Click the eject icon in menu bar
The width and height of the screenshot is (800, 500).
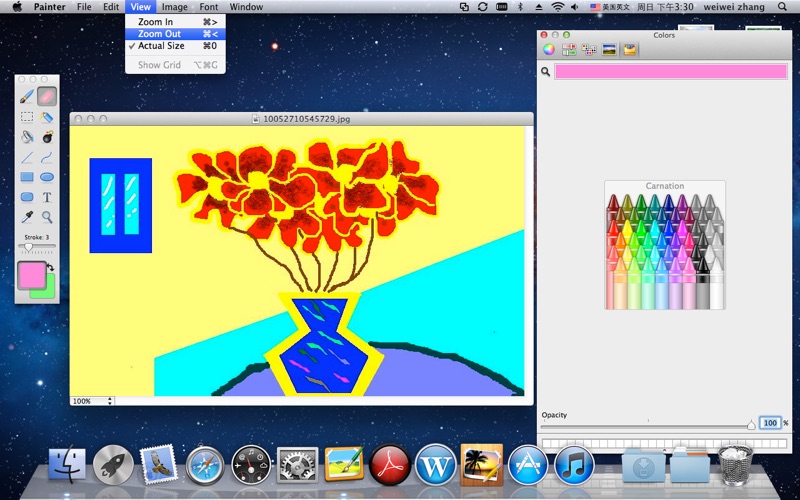(539, 7)
